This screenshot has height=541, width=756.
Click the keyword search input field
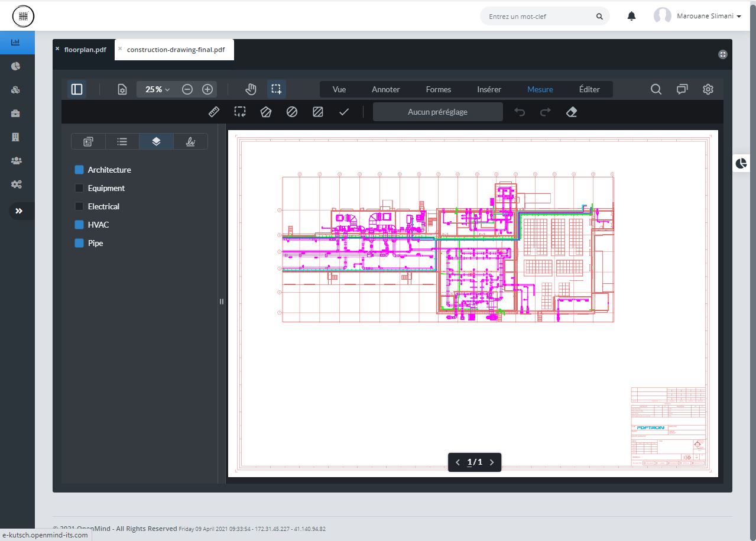pos(538,17)
